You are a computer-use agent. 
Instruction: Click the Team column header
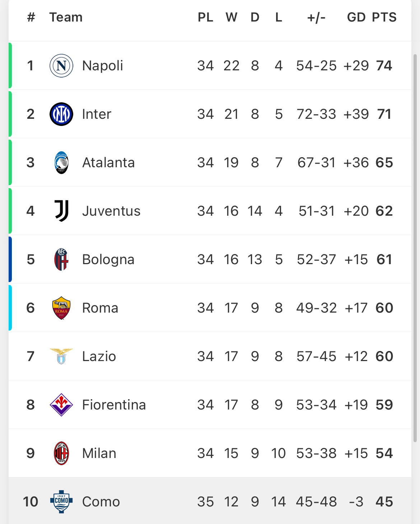[66, 17]
